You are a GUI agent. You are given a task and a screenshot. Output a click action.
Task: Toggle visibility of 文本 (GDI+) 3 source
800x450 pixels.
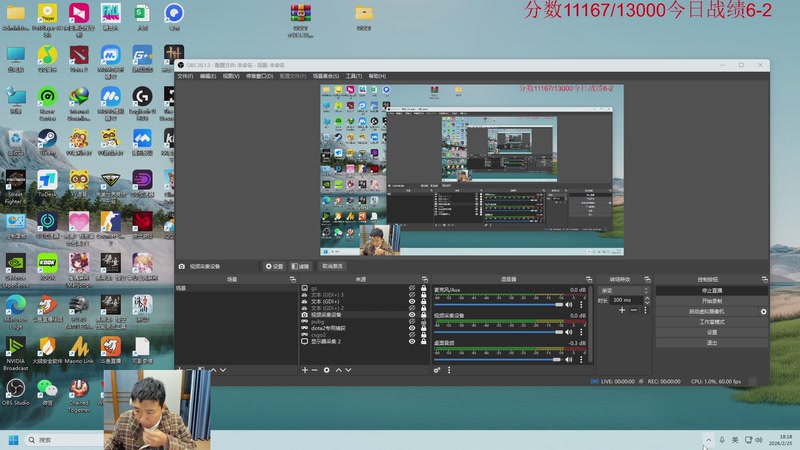point(412,295)
